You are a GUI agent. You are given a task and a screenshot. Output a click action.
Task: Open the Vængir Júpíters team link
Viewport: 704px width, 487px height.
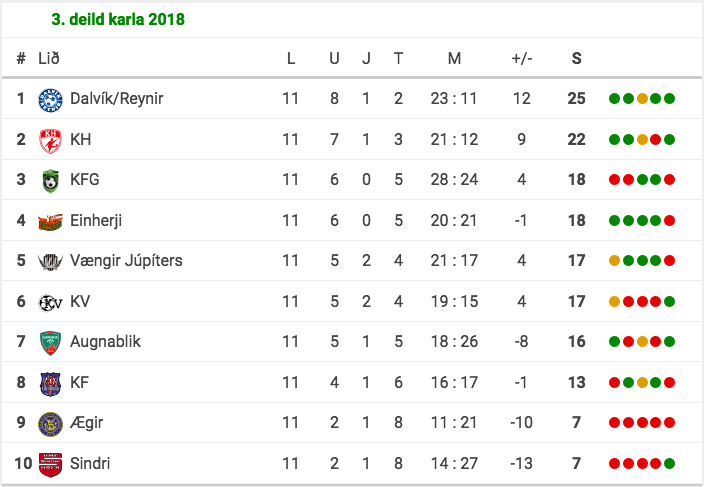click(126, 261)
